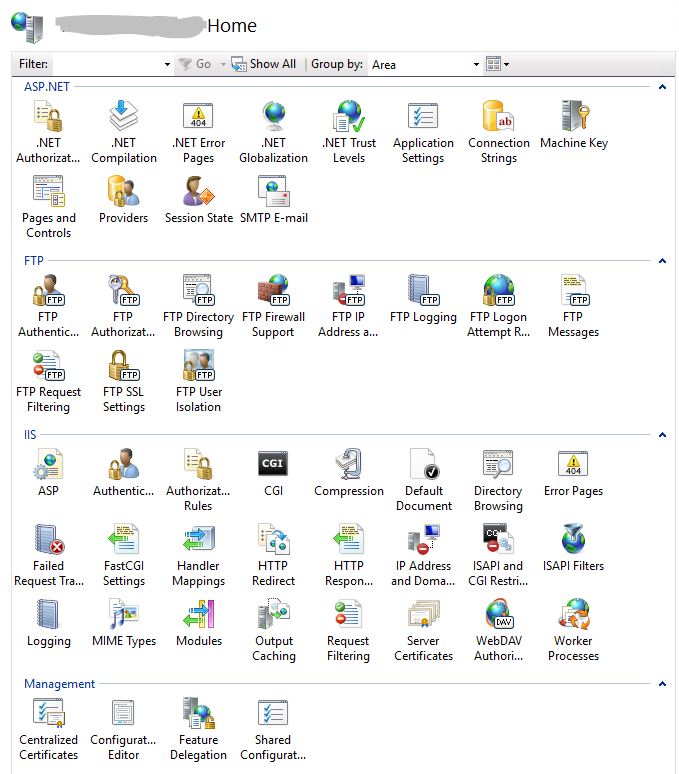679x774 pixels.
Task: Open Machine Key settings
Action: (x=573, y=125)
